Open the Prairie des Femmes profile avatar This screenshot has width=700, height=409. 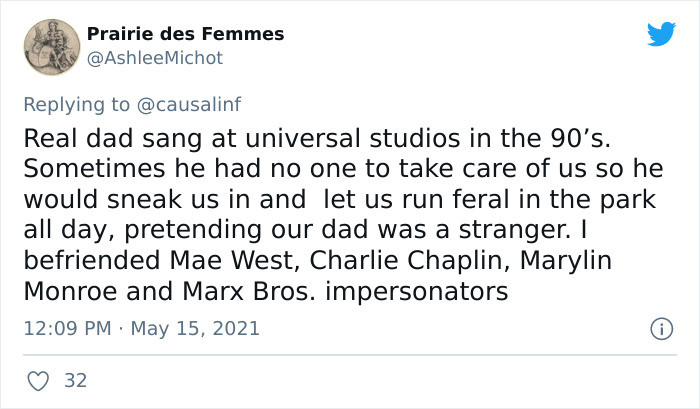(52, 47)
